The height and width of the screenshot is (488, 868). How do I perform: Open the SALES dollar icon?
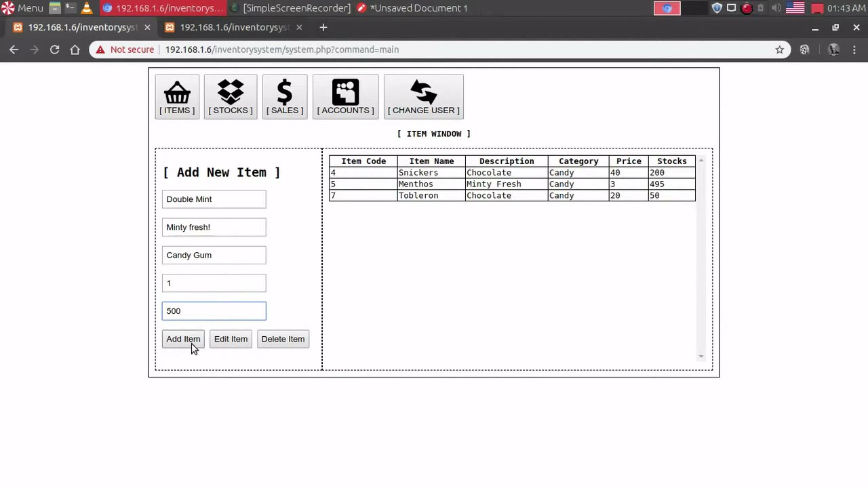[285, 97]
